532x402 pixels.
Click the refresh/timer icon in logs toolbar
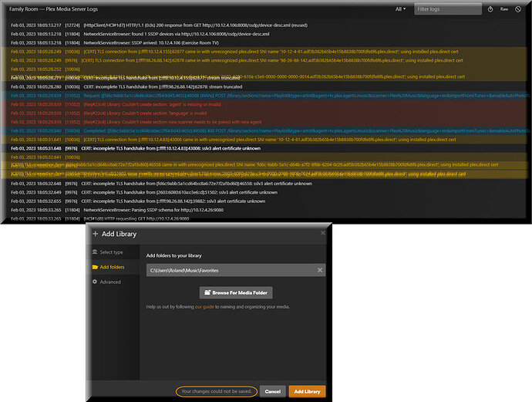[x=490, y=9]
